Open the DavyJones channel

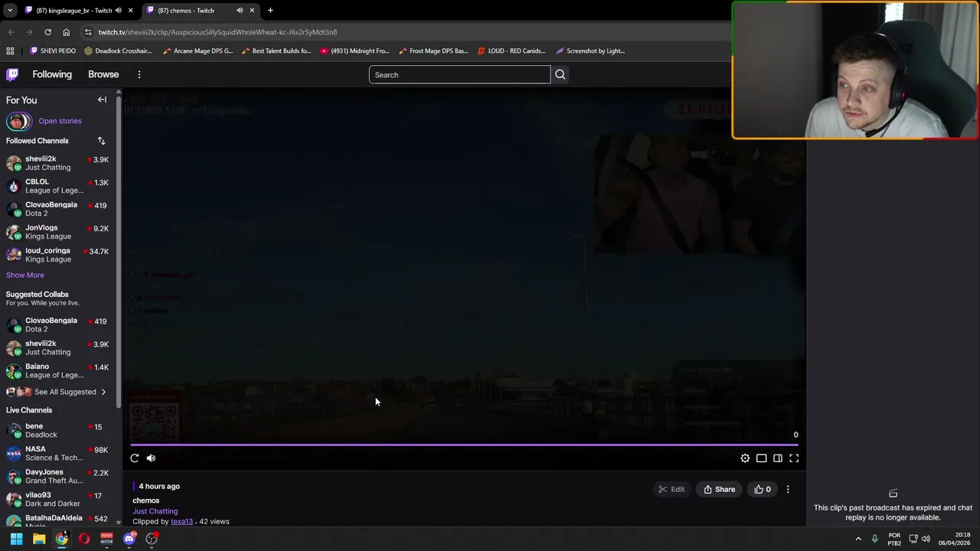point(57,476)
